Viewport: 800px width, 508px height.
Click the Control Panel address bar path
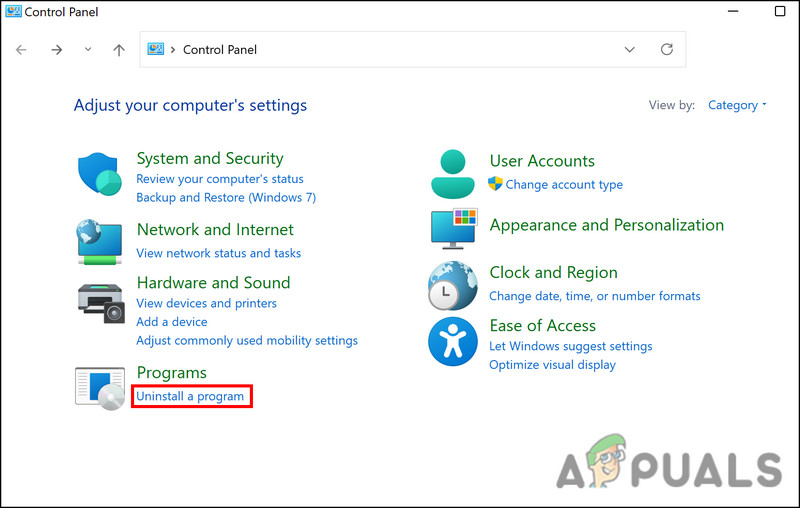coord(220,49)
